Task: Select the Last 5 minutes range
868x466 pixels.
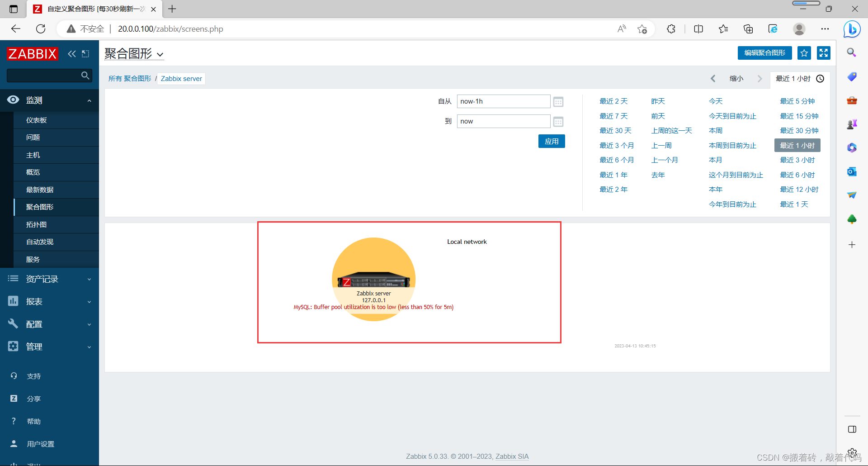Action: pos(797,101)
